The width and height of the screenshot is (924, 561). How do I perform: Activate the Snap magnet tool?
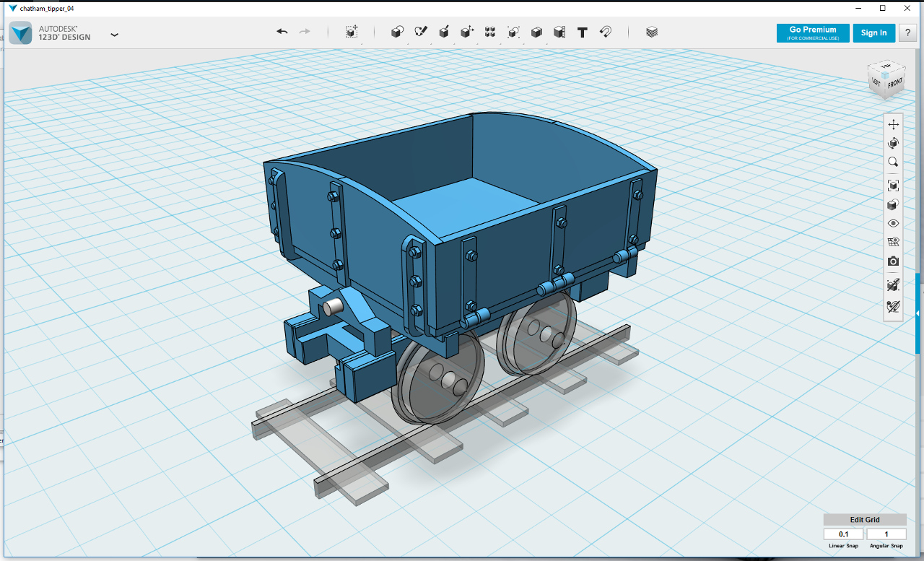[x=606, y=32]
